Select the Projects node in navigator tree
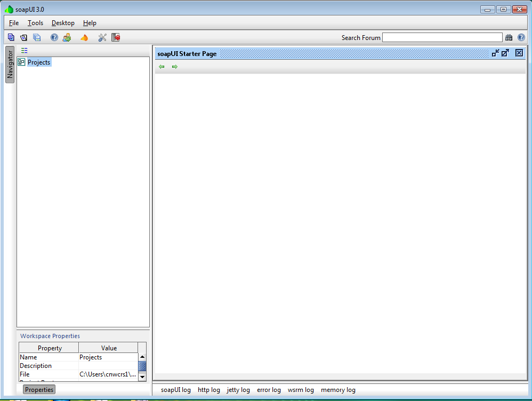 (39, 62)
